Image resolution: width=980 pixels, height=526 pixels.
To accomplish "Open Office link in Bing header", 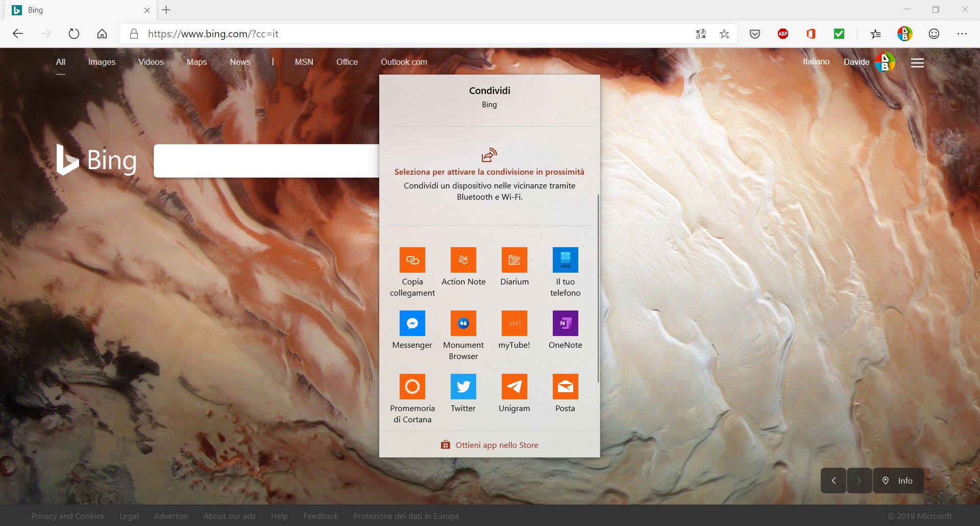I will [347, 62].
